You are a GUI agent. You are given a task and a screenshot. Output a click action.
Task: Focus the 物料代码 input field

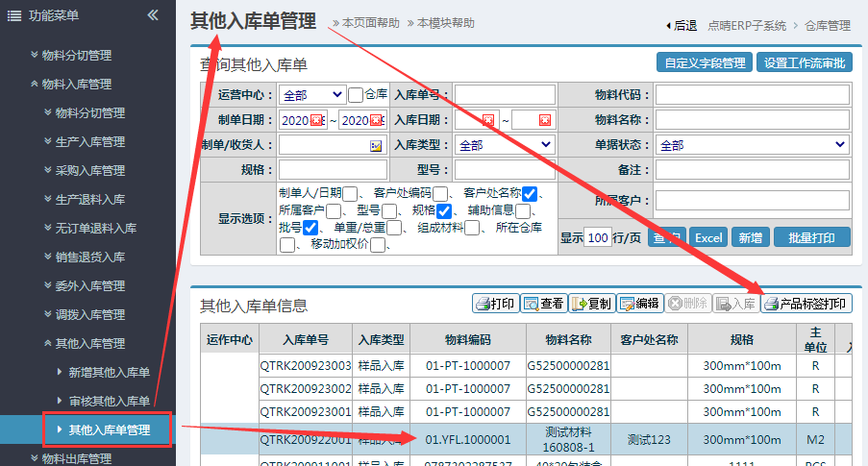click(x=753, y=94)
